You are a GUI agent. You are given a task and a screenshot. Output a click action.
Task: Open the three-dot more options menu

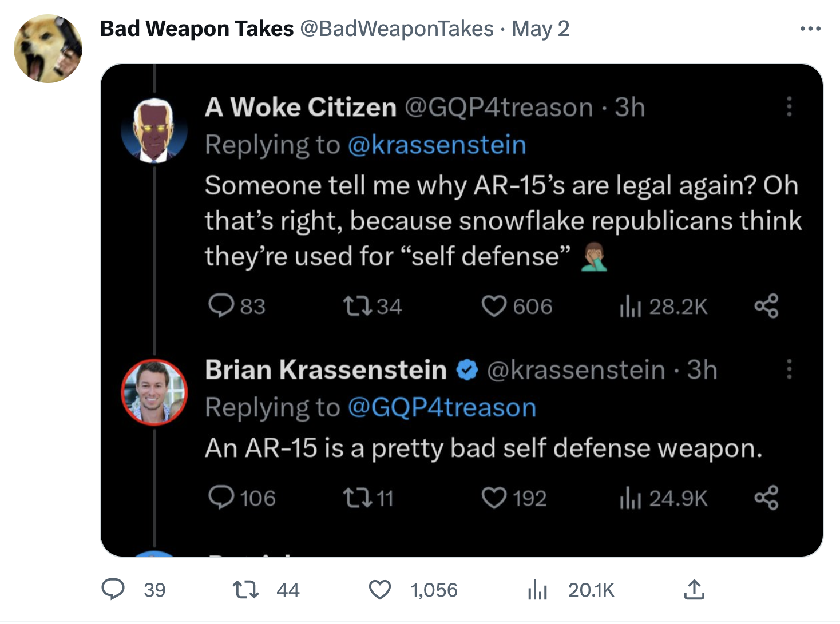[x=810, y=29]
